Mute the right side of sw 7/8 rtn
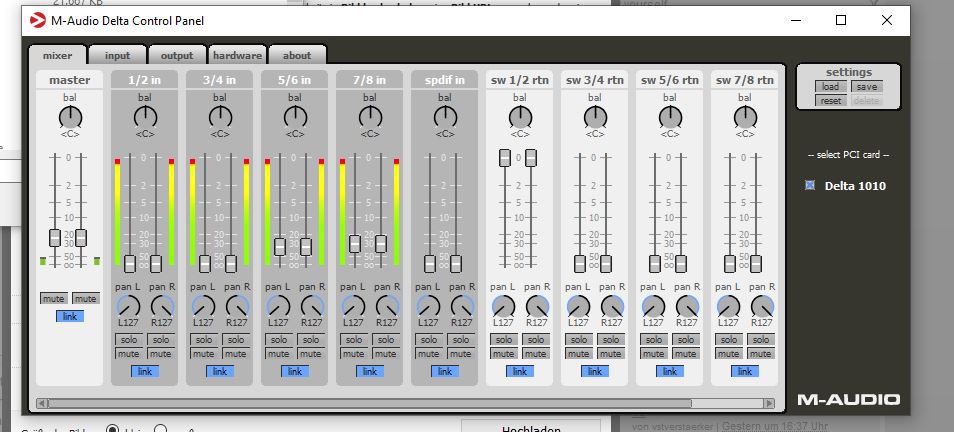This screenshot has height=432, width=954. [x=761, y=354]
